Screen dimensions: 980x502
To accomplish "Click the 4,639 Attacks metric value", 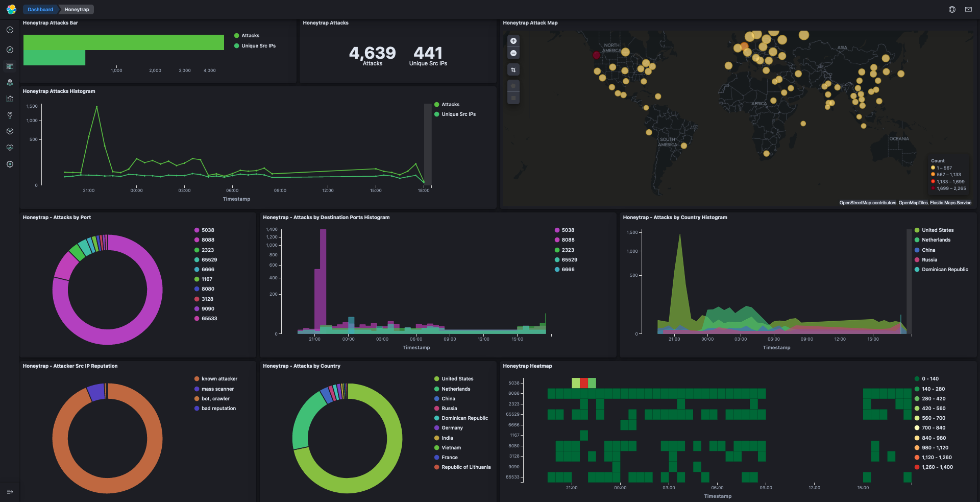I will pyautogui.click(x=372, y=53).
